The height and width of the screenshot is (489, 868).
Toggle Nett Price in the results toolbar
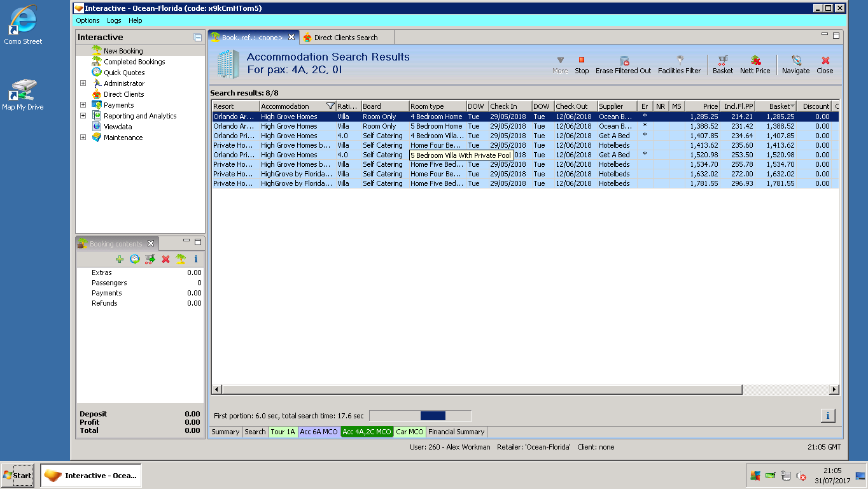pos(755,60)
